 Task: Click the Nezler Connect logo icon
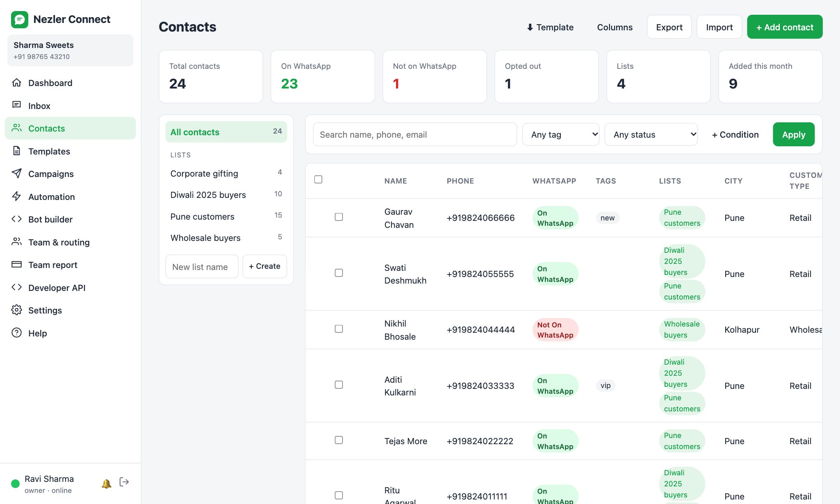pyautogui.click(x=20, y=19)
